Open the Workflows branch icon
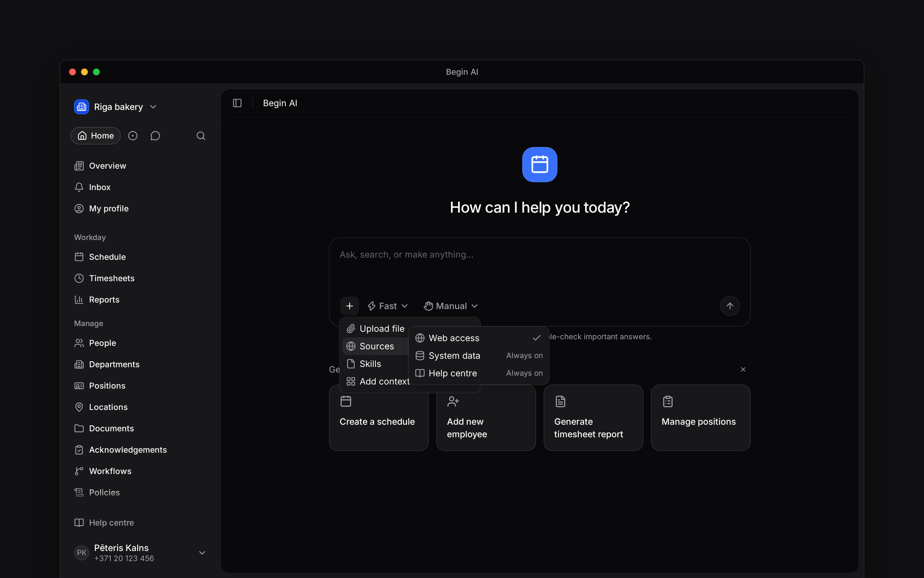 pyautogui.click(x=79, y=471)
